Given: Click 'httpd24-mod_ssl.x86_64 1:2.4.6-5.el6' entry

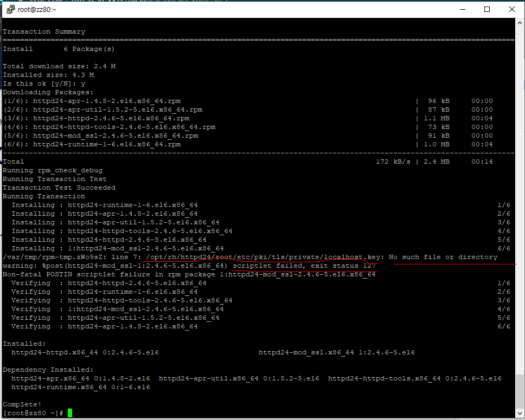Looking at the screenshot, I should pos(336,353).
